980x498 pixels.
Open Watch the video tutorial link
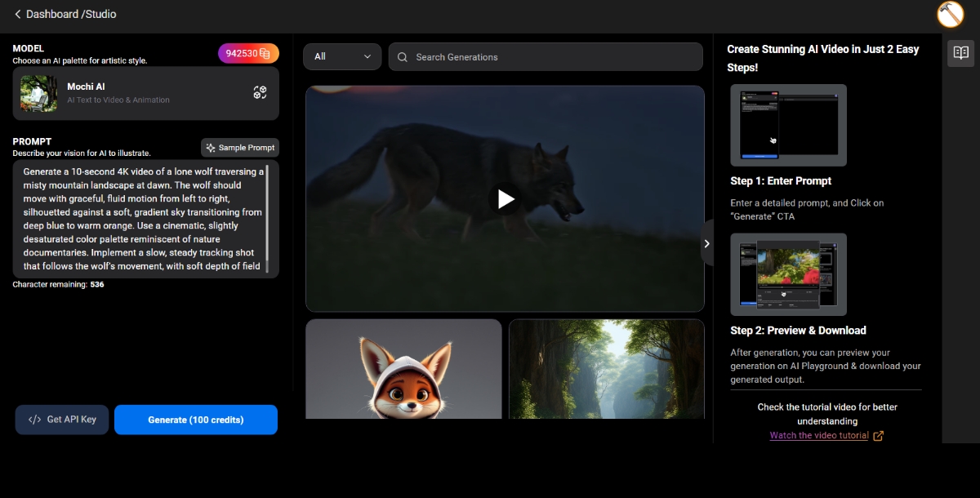pos(818,436)
